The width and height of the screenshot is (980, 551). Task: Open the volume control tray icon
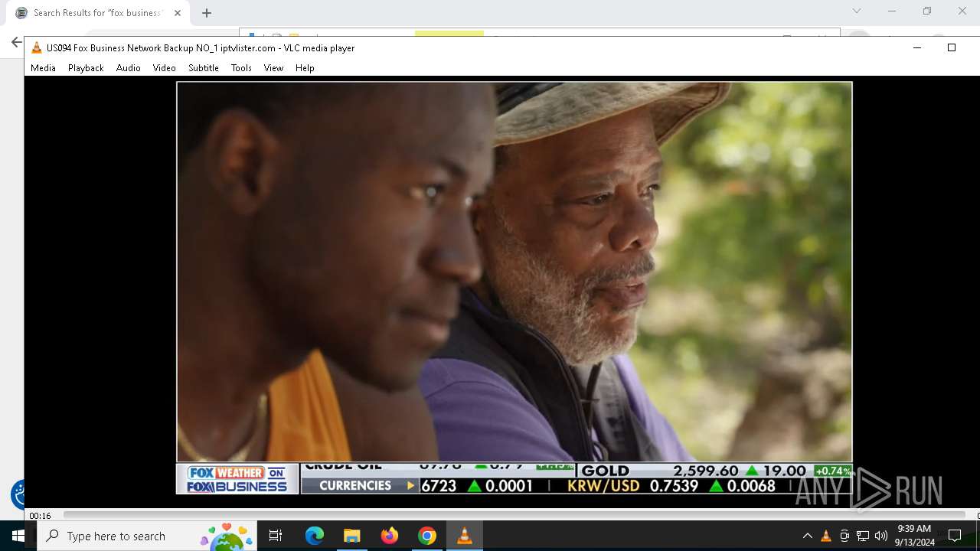pyautogui.click(x=881, y=536)
